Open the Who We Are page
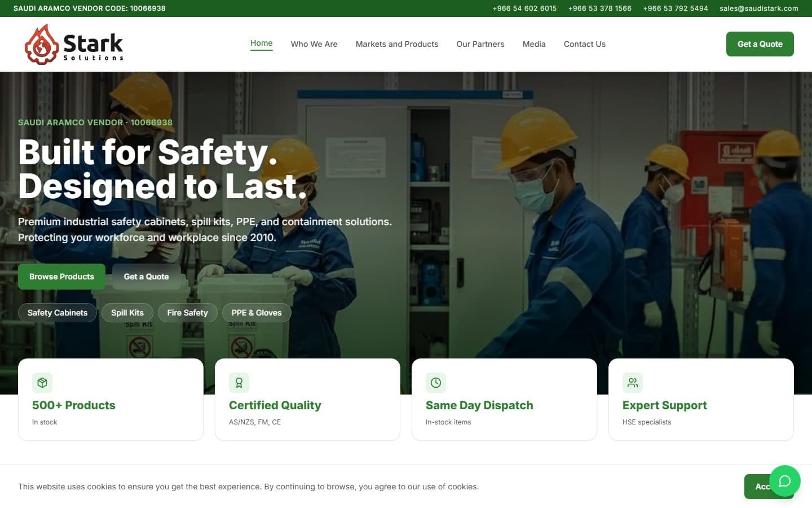The width and height of the screenshot is (812, 508). click(x=314, y=44)
